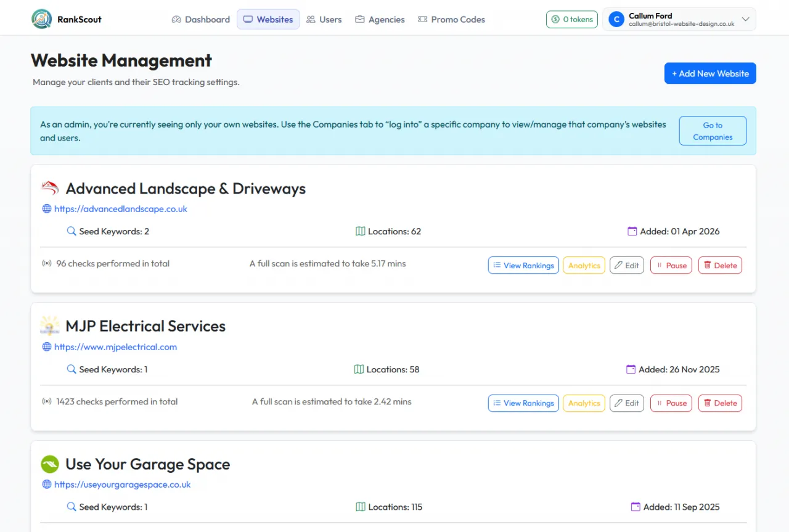The image size is (789, 532).
Task: Select the Websites nav tab
Action: [268, 19]
